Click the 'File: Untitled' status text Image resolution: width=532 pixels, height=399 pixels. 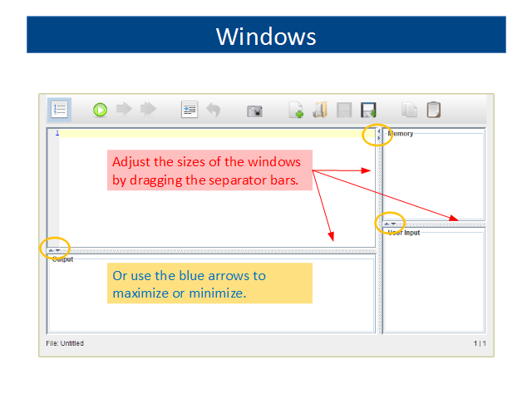(x=65, y=343)
